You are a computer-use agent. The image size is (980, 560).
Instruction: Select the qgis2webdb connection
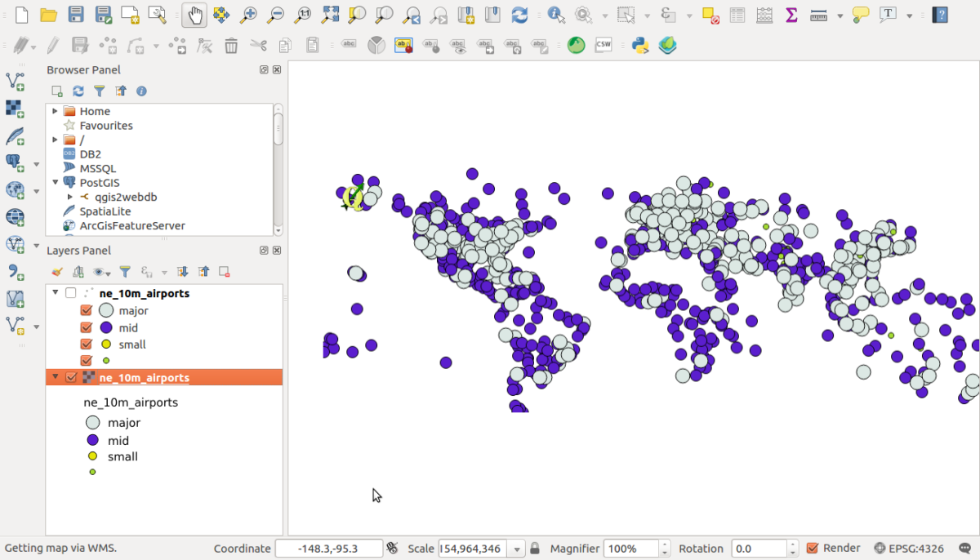(x=125, y=197)
